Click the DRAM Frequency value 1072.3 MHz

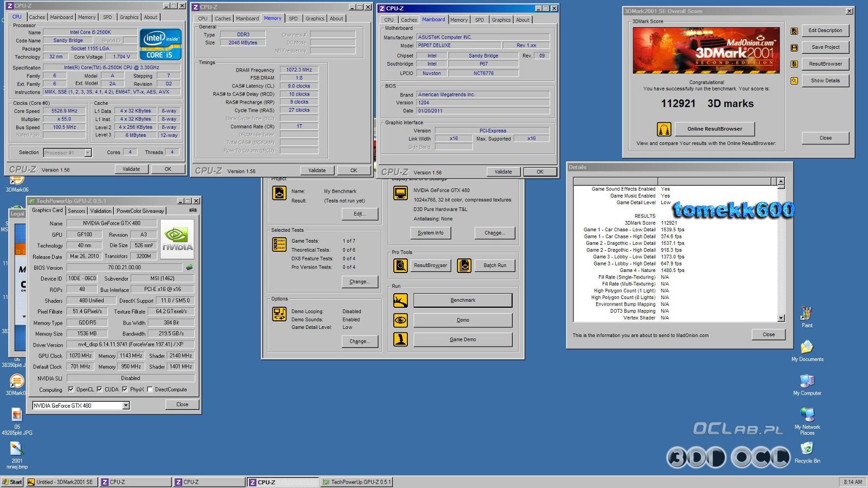coord(299,69)
